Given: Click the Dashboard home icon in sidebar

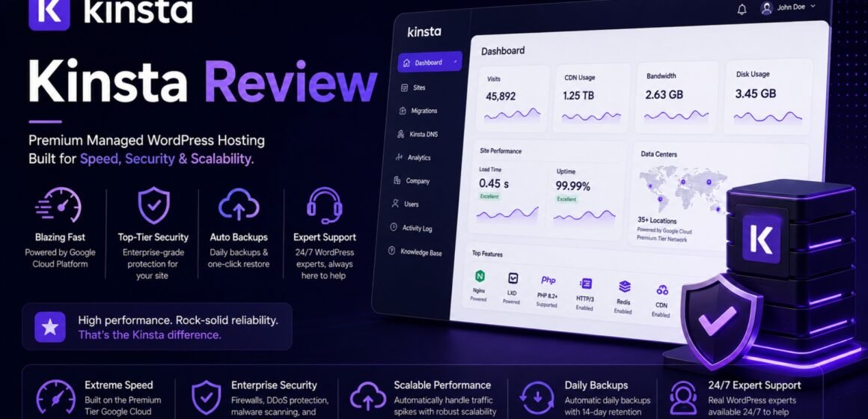Looking at the screenshot, I should 407,63.
